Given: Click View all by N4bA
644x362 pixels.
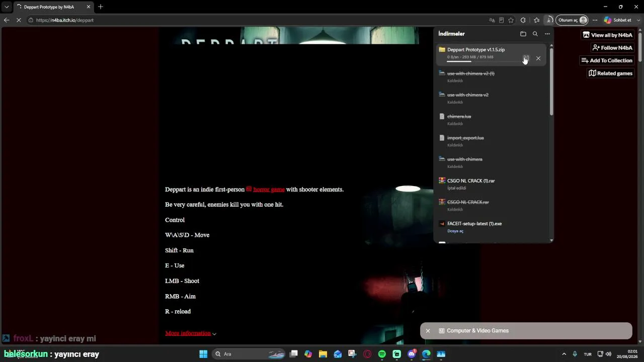Looking at the screenshot, I should point(607,35).
